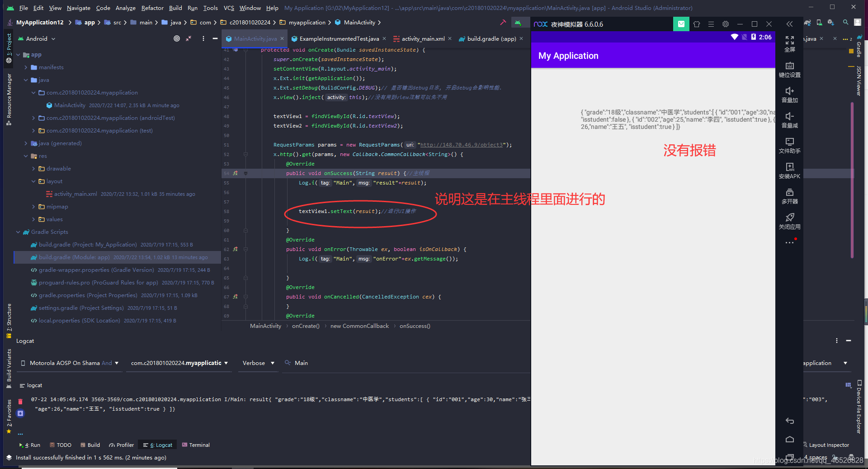Open the Navigate menu

pyautogui.click(x=78, y=8)
